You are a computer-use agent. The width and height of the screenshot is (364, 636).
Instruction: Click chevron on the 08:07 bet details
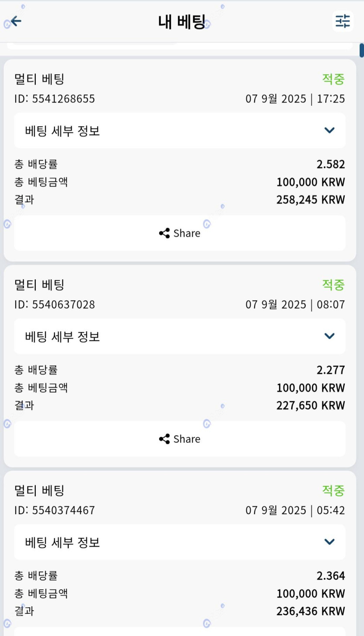click(x=330, y=336)
